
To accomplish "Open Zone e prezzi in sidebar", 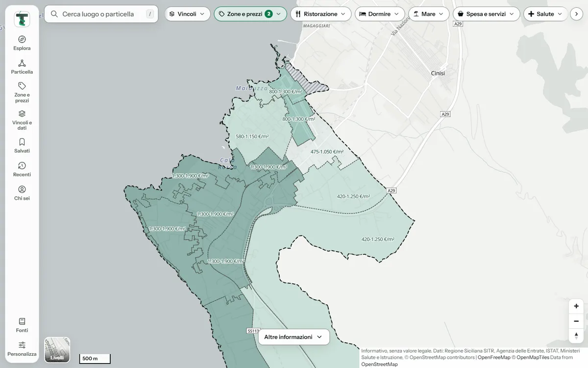I will click(x=22, y=92).
